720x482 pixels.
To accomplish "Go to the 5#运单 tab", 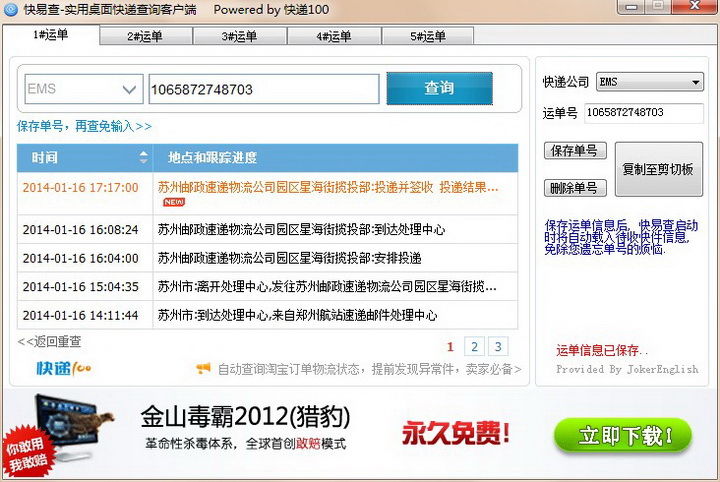I will pyautogui.click(x=428, y=36).
